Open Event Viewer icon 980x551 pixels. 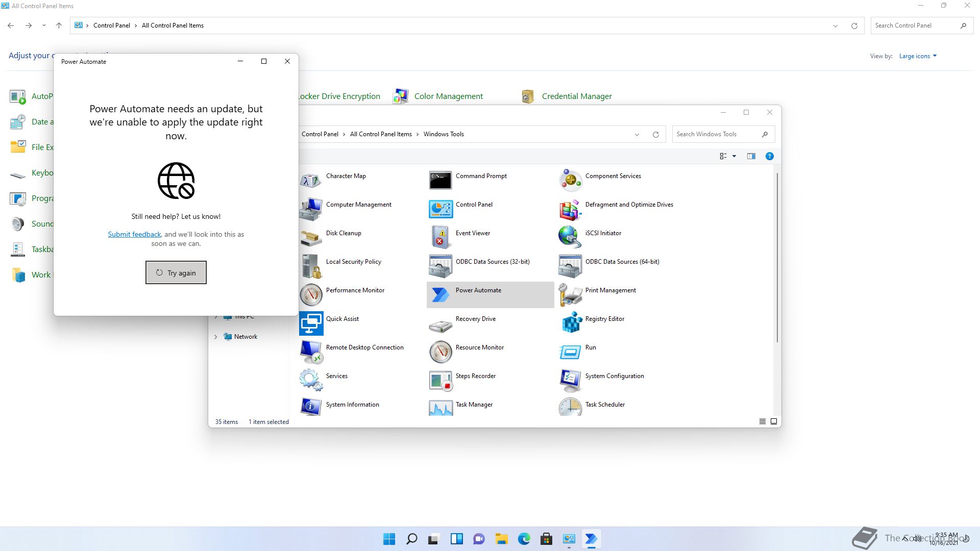440,237
